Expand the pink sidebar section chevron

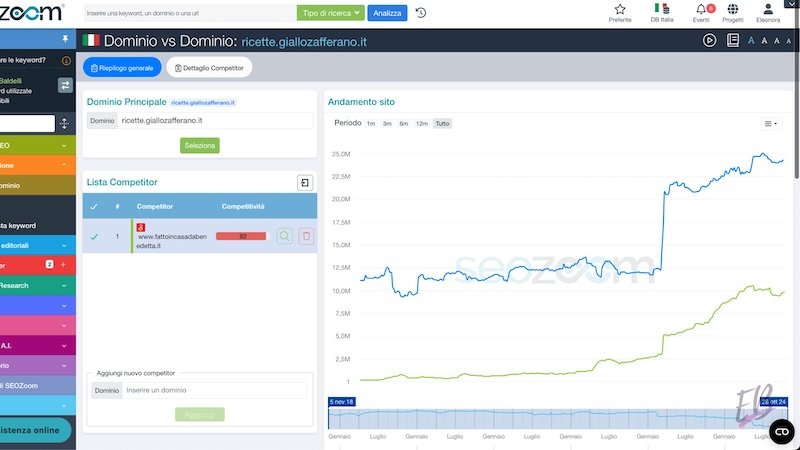(x=64, y=326)
